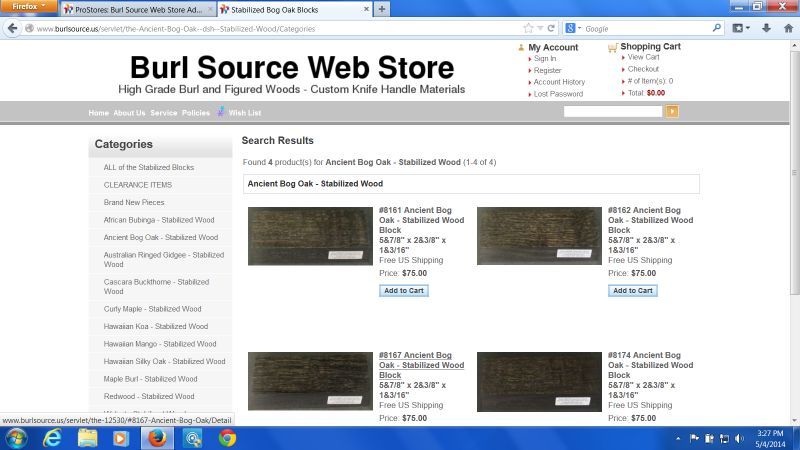Go to the Firefox home page icon

pyautogui.click(x=788, y=29)
